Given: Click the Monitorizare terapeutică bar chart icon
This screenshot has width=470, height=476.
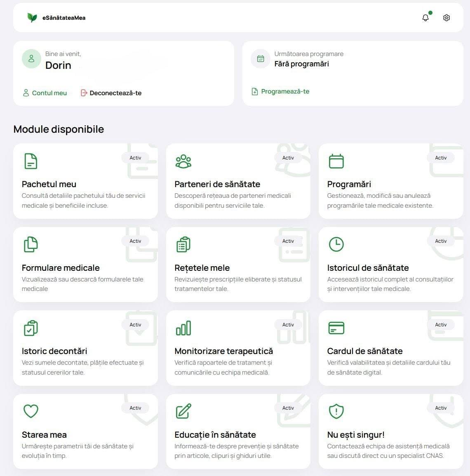Looking at the screenshot, I should [x=183, y=328].
